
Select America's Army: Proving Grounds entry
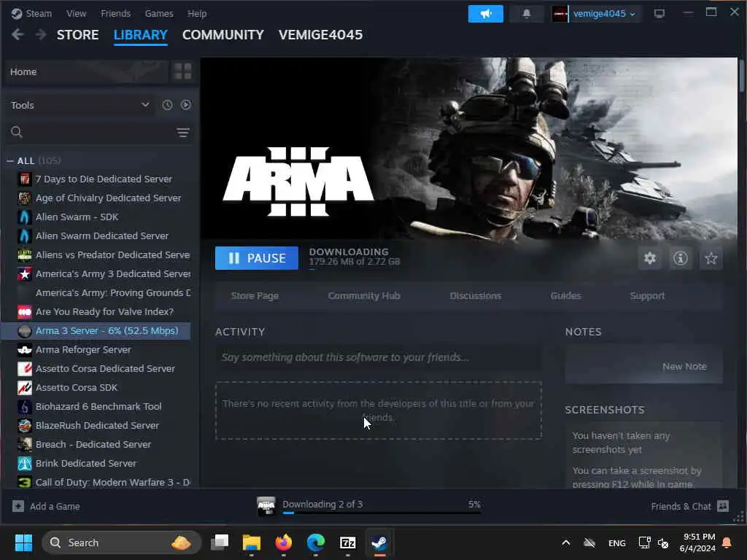point(96,293)
